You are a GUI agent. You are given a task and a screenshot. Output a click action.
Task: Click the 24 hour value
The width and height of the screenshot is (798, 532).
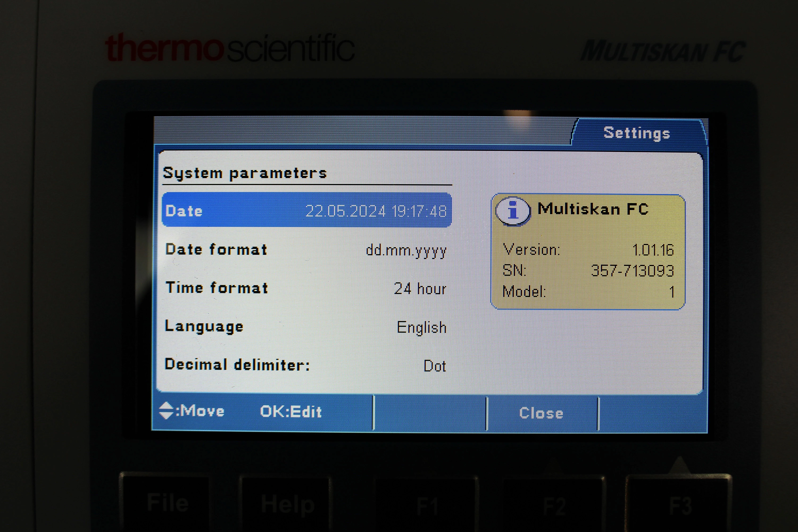(x=420, y=289)
